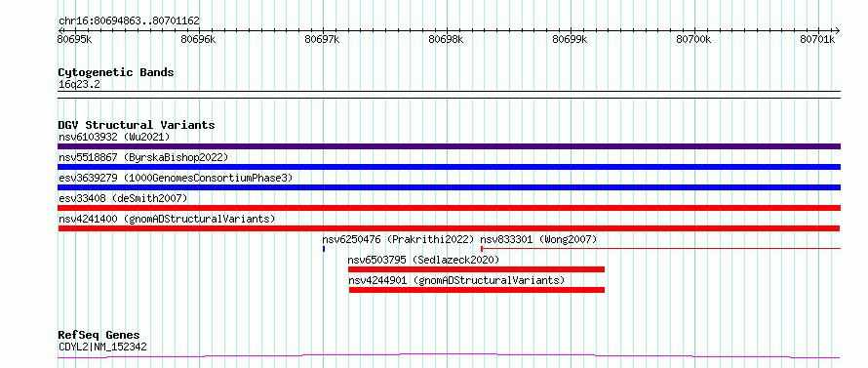Viewport: 868px width, 368px height.
Task: Click the nsv6103932 (Wu2021) purple variant bar
Action: coord(449,146)
